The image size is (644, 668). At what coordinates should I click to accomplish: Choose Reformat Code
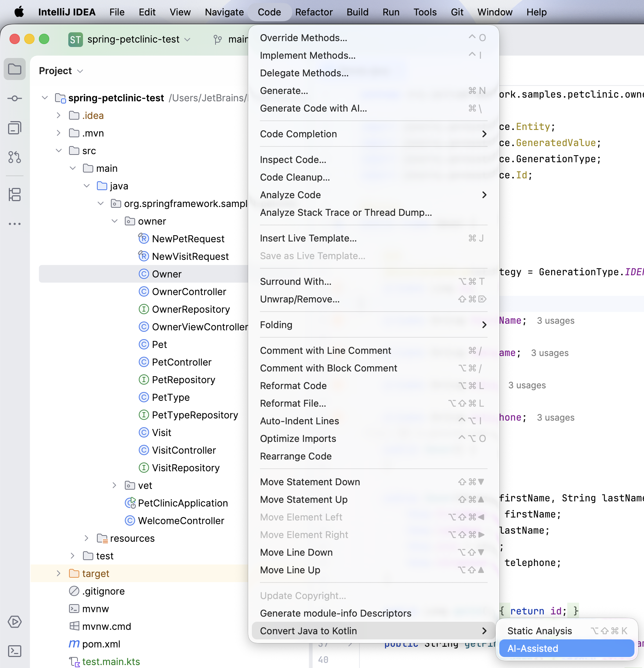point(373,386)
